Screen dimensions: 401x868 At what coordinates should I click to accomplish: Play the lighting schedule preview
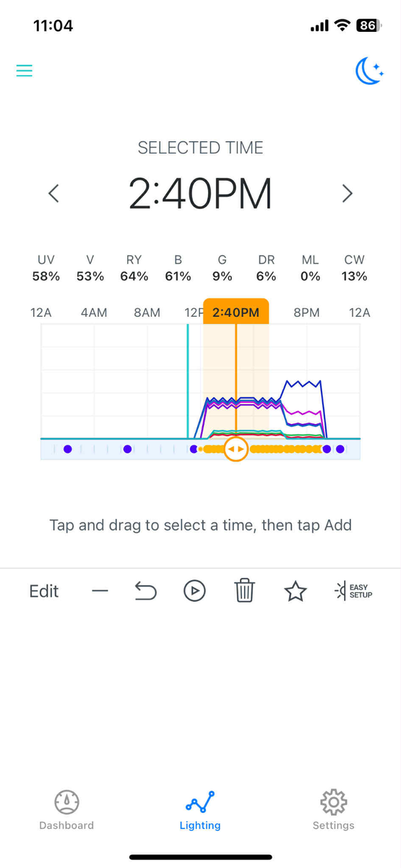194,592
